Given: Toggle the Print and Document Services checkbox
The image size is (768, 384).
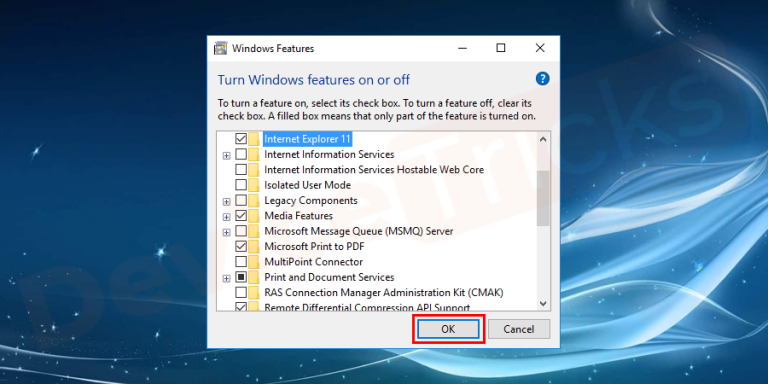Looking at the screenshot, I should tap(241, 277).
